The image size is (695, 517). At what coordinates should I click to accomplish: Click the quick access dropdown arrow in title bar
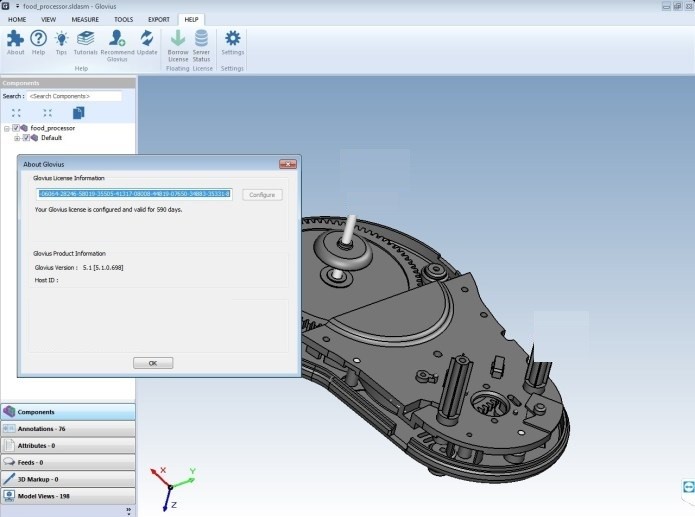17,6
